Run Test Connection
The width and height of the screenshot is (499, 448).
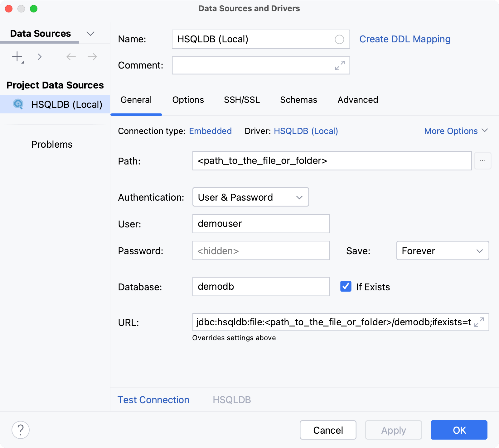click(x=153, y=400)
